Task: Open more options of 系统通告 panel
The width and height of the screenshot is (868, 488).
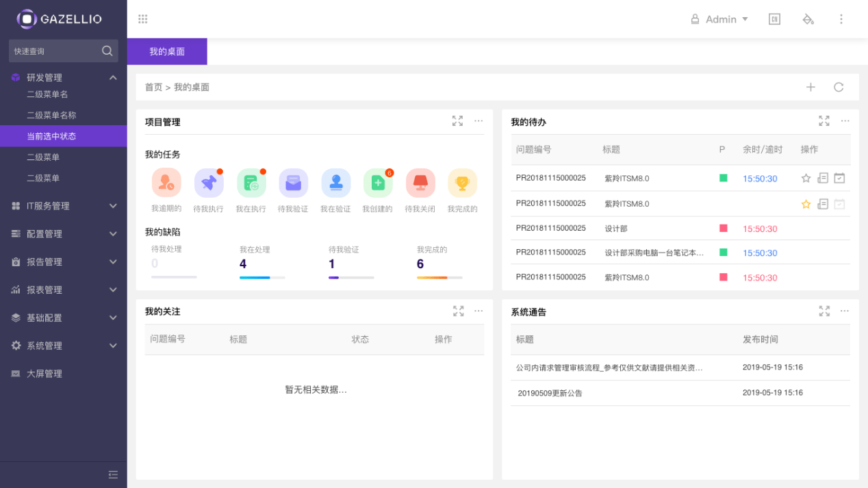Action: pyautogui.click(x=845, y=311)
